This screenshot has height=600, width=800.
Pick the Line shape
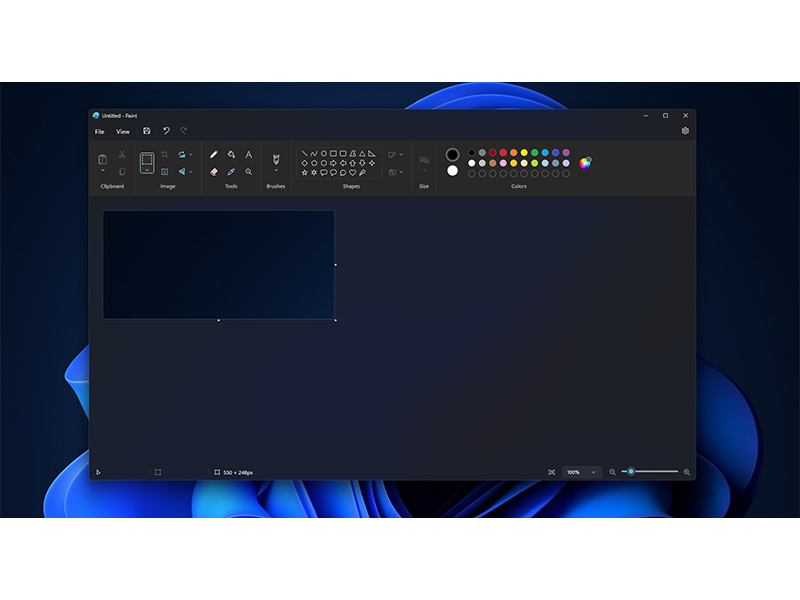[304, 154]
